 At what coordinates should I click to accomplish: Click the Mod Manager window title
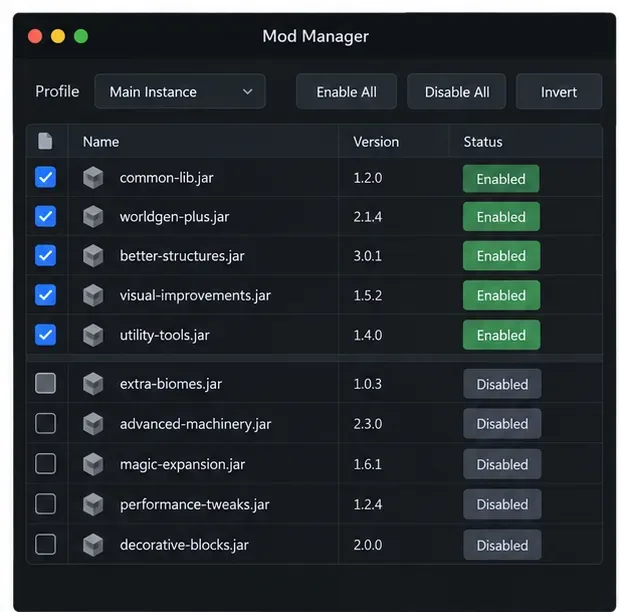point(315,36)
